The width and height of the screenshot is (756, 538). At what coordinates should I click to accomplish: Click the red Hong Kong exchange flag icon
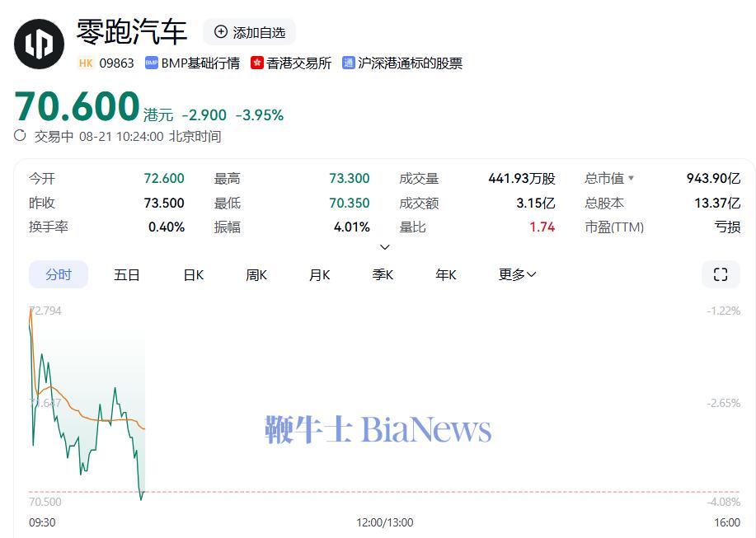(257, 63)
